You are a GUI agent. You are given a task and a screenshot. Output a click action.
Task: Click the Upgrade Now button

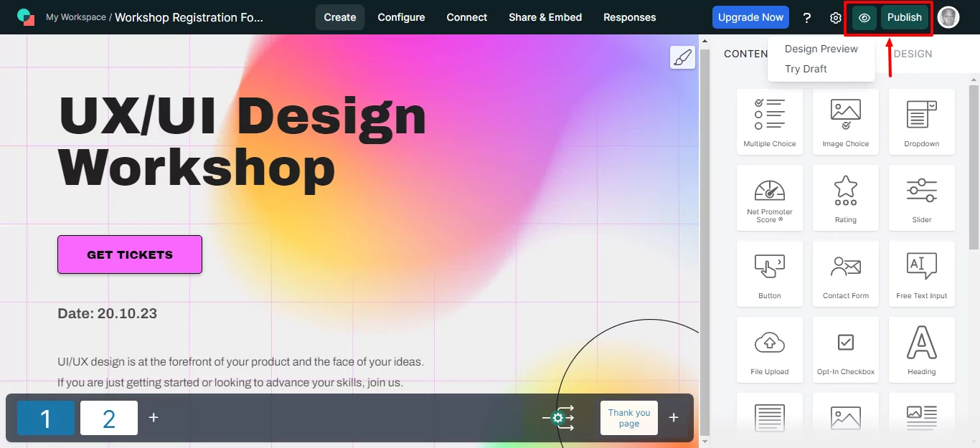750,17
